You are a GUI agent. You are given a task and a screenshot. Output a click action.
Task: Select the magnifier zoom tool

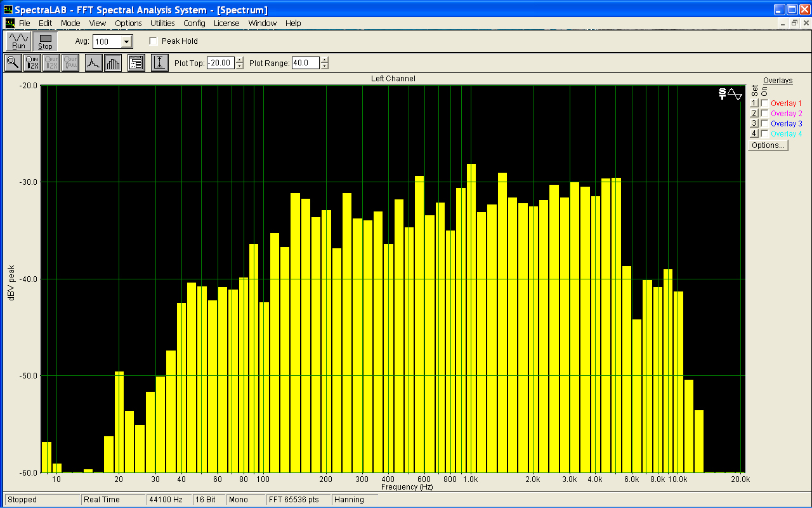coord(13,63)
